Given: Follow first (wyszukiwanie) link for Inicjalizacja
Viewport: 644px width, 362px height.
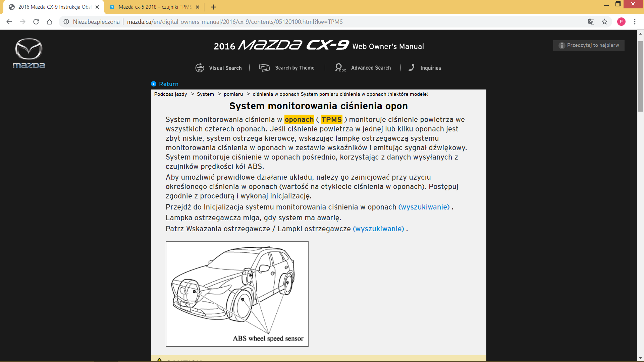Looking at the screenshot, I should click(x=424, y=207).
